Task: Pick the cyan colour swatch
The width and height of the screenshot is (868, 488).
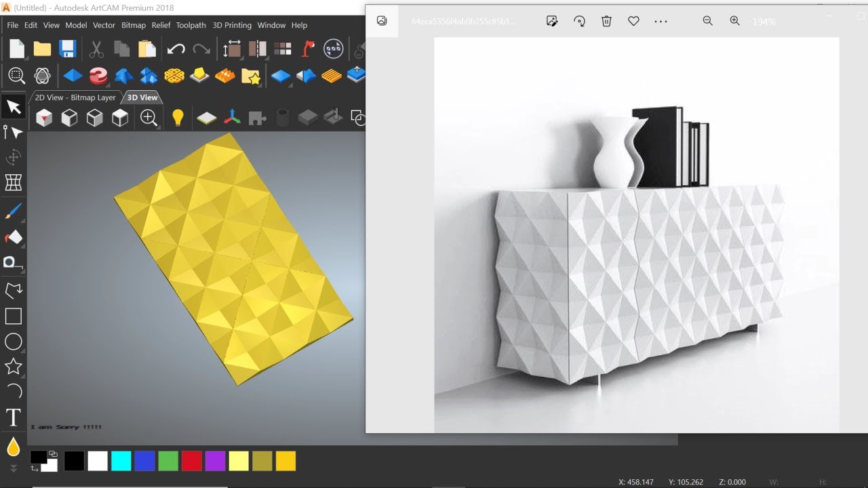Action: point(121,461)
